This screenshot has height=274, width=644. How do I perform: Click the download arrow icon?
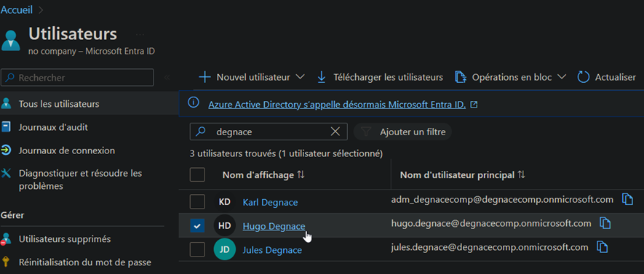point(322,77)
